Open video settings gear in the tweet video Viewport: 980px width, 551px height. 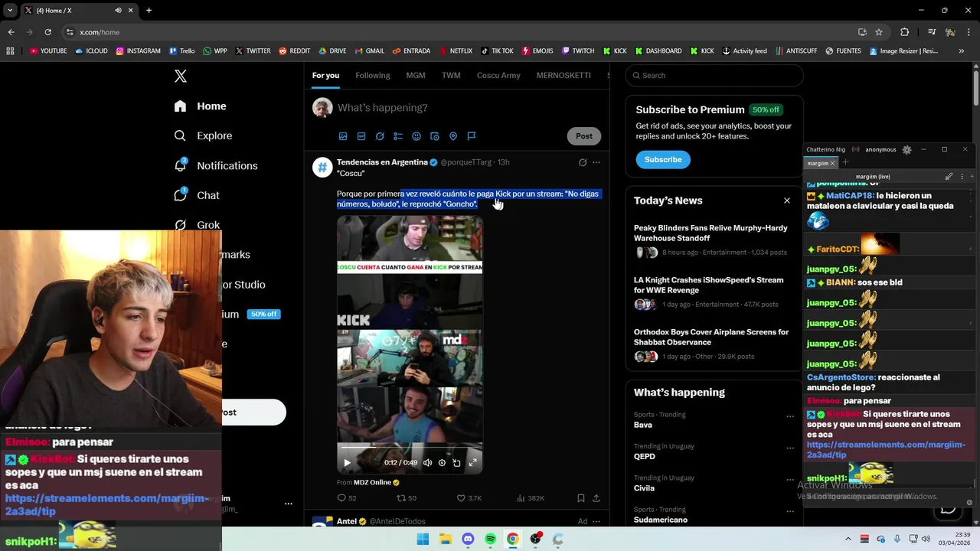tap(442, 462)
